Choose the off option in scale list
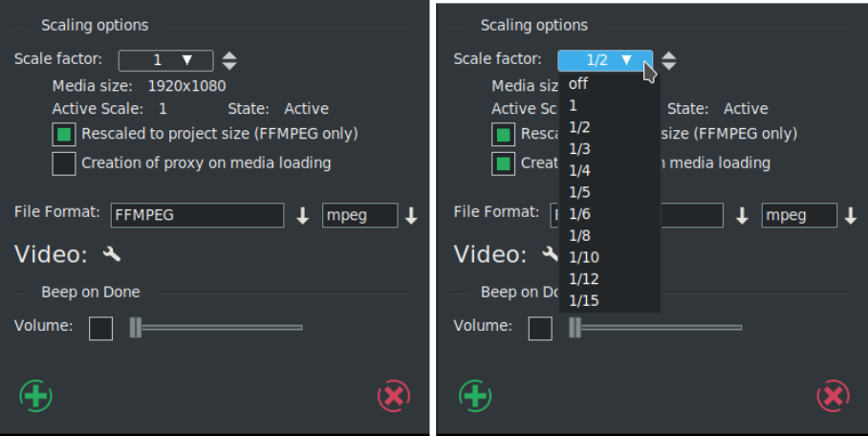868x436 pixels. pos(578,84)
